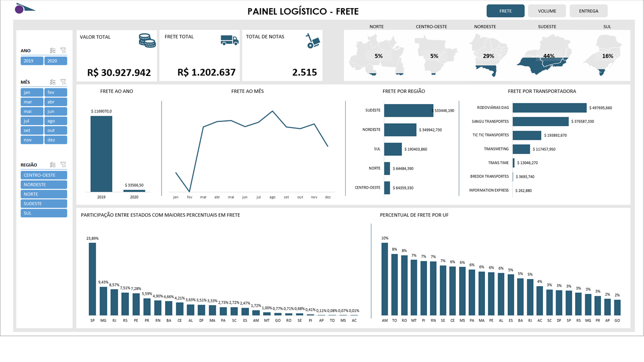
Task: Clear the filter on the MÊS slicer
Action: pyautogui.click(x=63, y=82)
